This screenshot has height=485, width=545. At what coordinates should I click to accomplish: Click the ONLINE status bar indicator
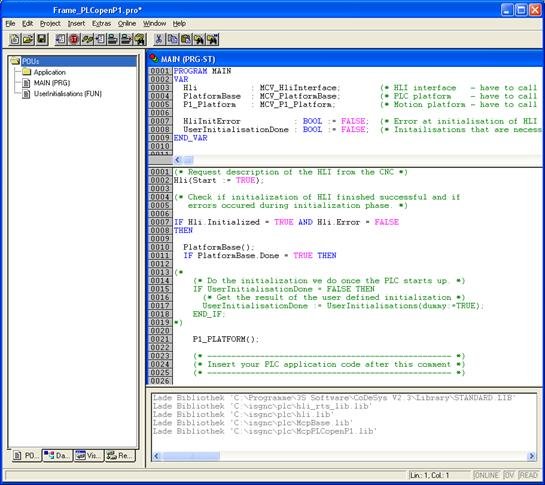pos(486,475)
